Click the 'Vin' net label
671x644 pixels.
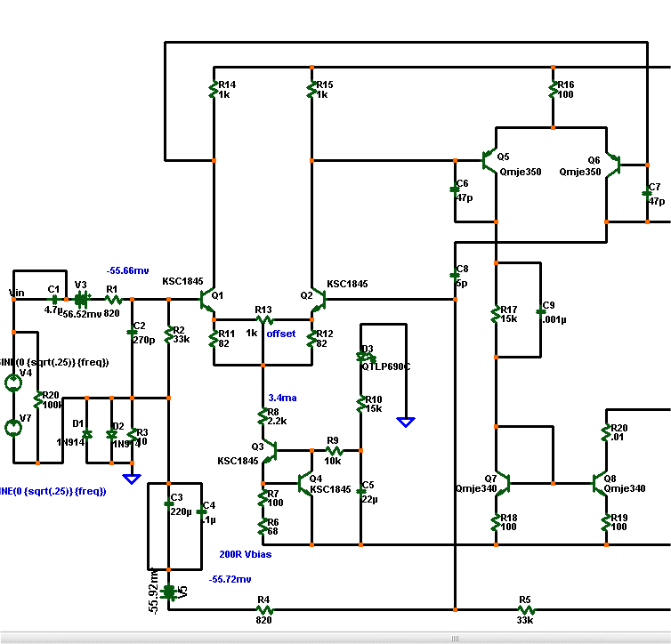coord(17,293)
